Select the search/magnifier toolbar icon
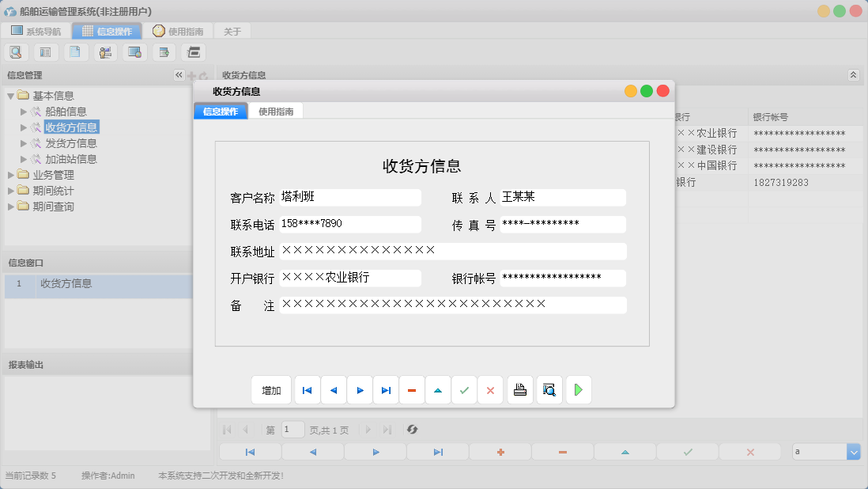The image size is (868, 489). pos(16,51)
